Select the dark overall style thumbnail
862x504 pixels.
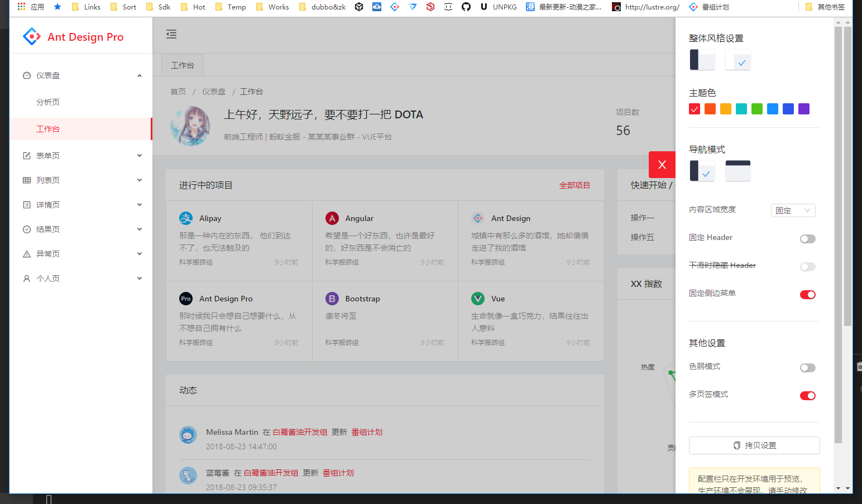pyautogui.click(x=702, y=60)
